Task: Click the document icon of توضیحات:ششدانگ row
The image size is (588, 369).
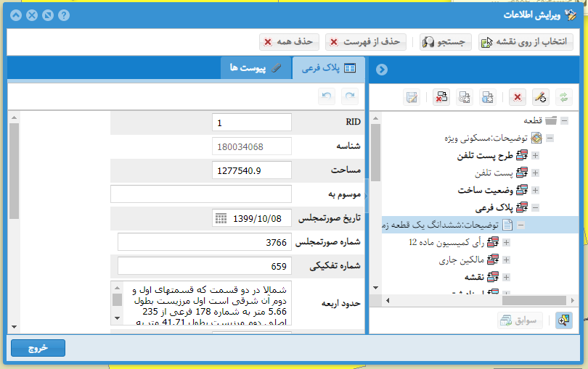Action: tap(507, 225)
